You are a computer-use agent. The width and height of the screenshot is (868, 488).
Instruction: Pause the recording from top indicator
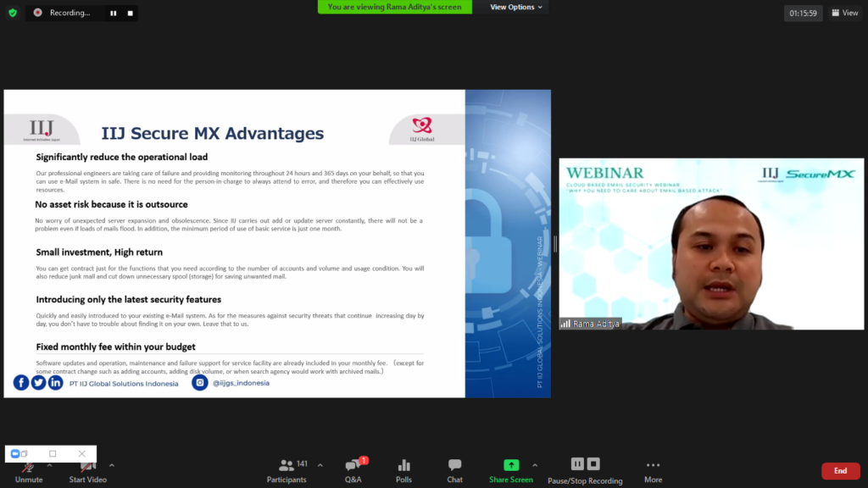(113, 14)
